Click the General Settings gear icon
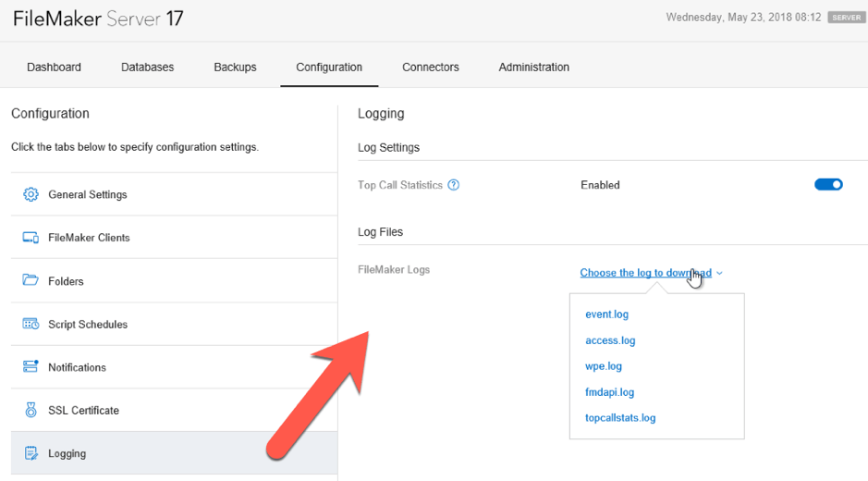The image size is (868, 481). [x=31, y=194]
